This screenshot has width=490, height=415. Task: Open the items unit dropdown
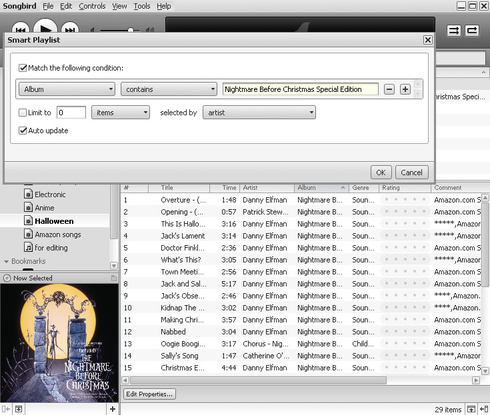[121, 113]
